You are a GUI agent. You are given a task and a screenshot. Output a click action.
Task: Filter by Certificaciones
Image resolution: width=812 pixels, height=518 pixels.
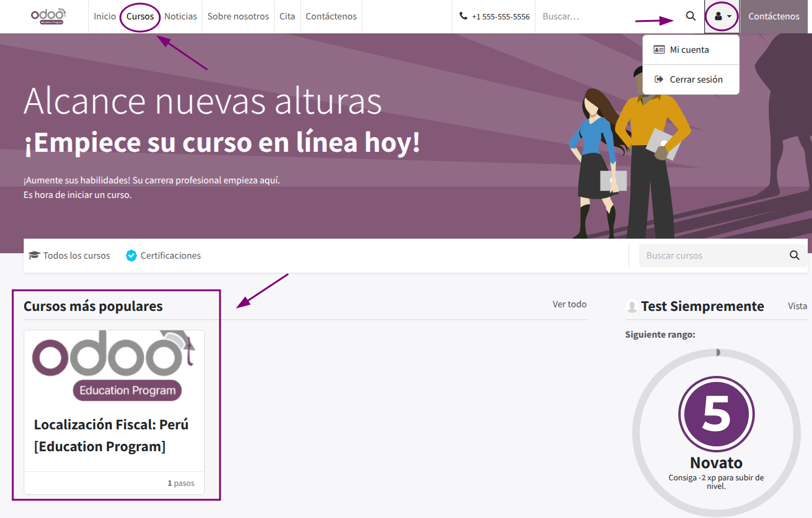pyautogui.click(x=163, y=256)
